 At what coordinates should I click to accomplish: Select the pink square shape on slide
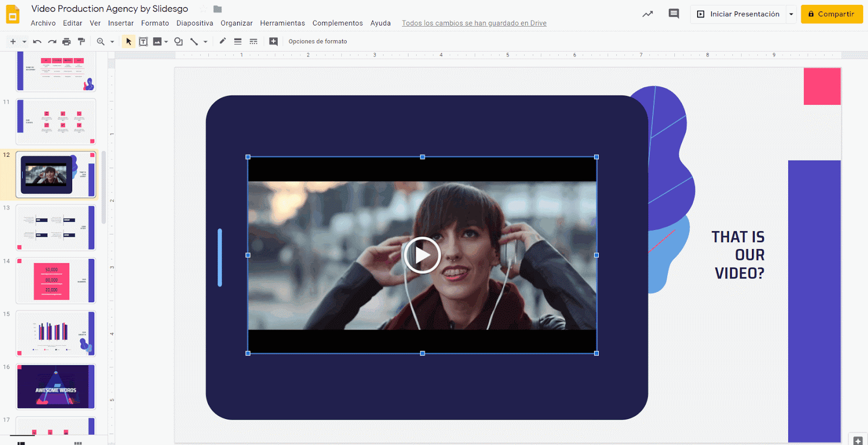click(x=822, y=86)
